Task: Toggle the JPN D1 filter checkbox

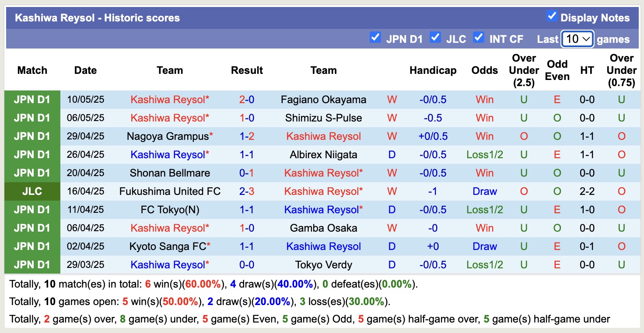Action: (x=375, y=38)
